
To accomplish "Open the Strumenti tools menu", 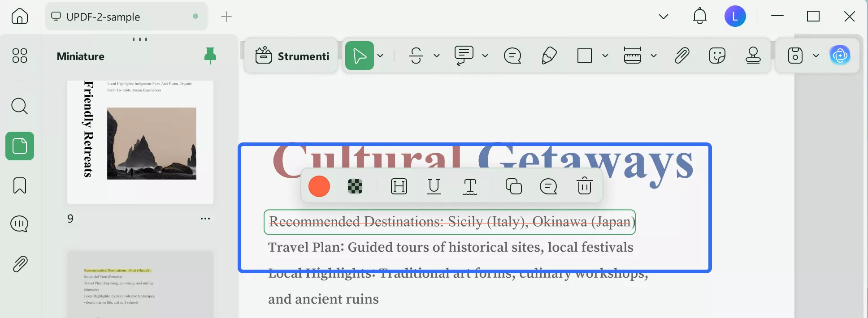I will click(x=292, y=56).
